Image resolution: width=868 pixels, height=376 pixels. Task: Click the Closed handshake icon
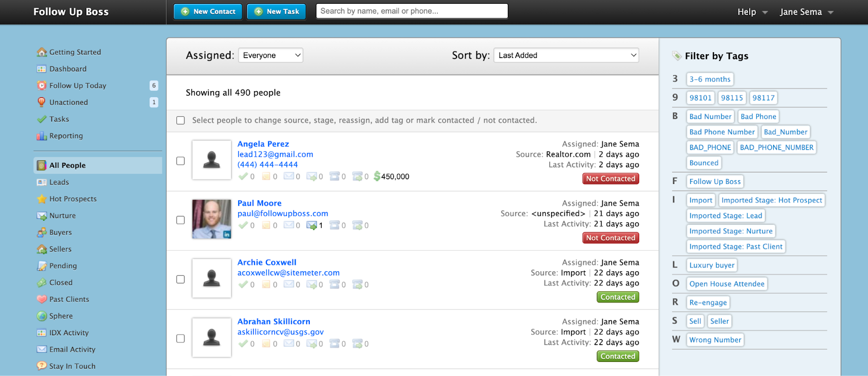pos(42,283)
